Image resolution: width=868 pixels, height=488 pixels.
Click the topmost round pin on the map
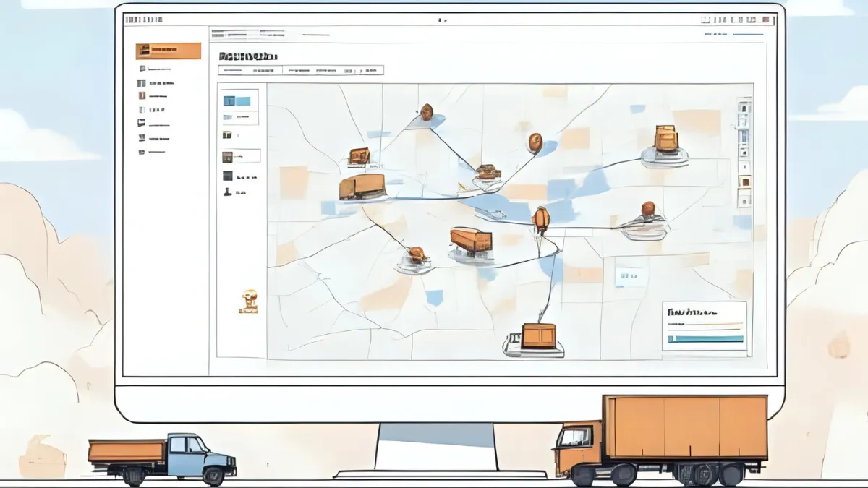click(x=427, y=112)
